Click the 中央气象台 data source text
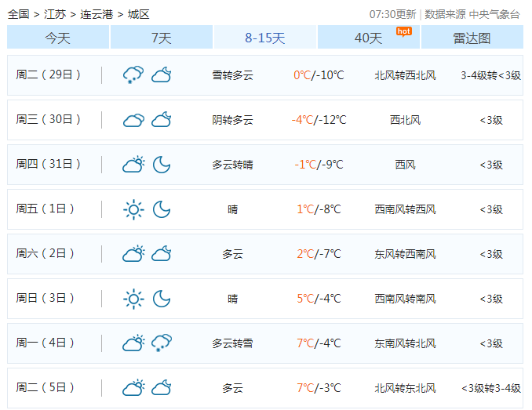Screen dimensions: 532x410 point(494,14)
